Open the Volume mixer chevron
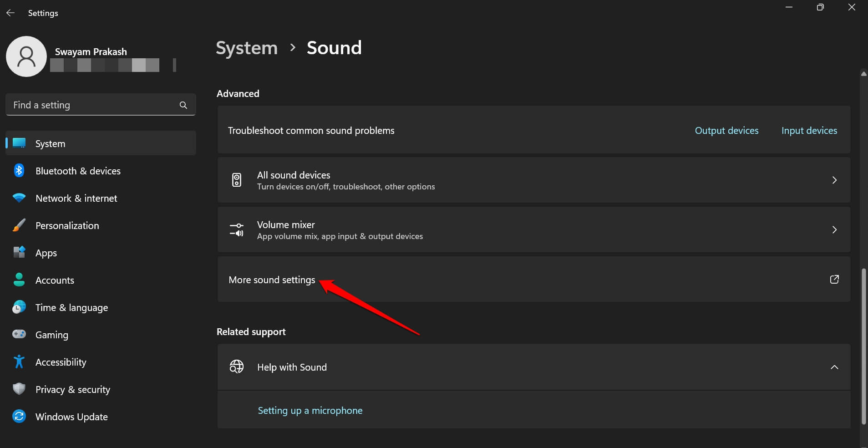This screenshot has height=448, width=868. (x=835, y=229)
